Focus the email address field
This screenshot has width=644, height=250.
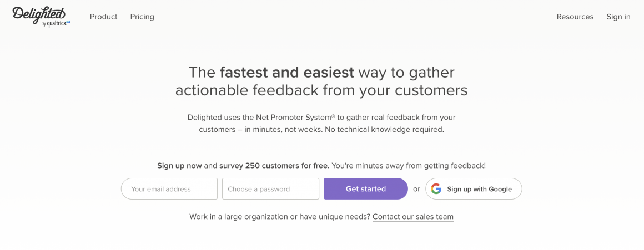click(x=169, y=189)
